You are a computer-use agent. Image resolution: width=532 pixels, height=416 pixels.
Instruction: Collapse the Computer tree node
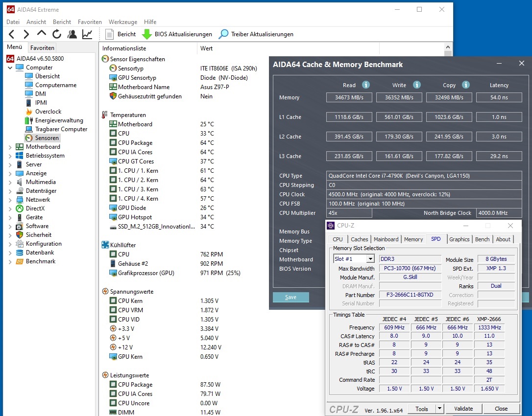10,68
